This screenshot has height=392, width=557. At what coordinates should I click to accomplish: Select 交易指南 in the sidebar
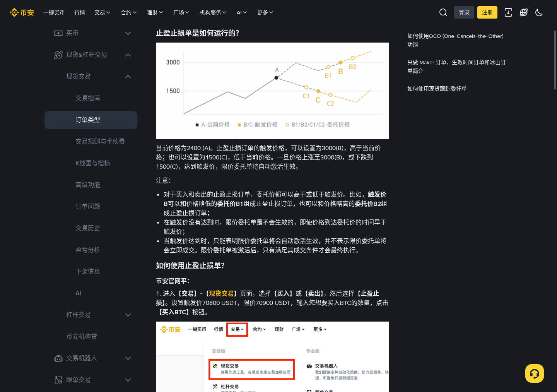coord(88,98)
